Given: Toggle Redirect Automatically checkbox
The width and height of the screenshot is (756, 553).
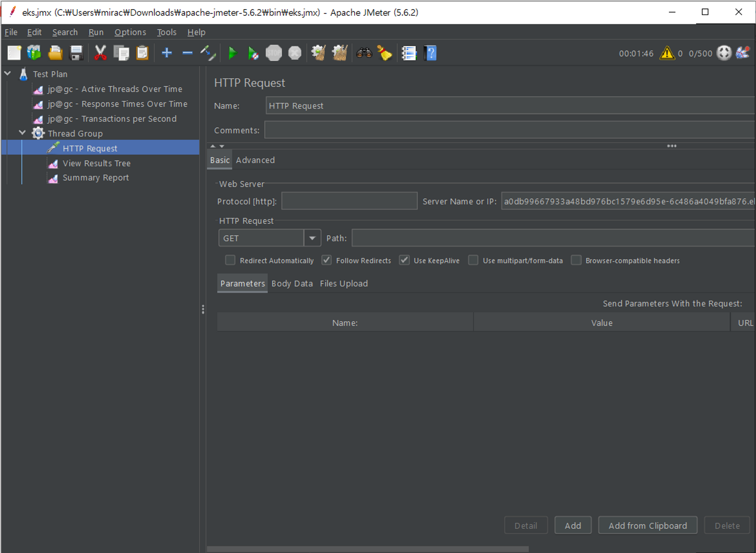Looking at the screenshot, I should coord(230,260).
